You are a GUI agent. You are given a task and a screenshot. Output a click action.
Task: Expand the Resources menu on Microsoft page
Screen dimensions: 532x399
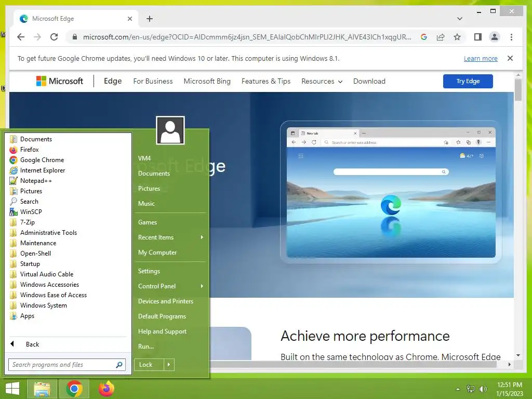click(322, 81)
